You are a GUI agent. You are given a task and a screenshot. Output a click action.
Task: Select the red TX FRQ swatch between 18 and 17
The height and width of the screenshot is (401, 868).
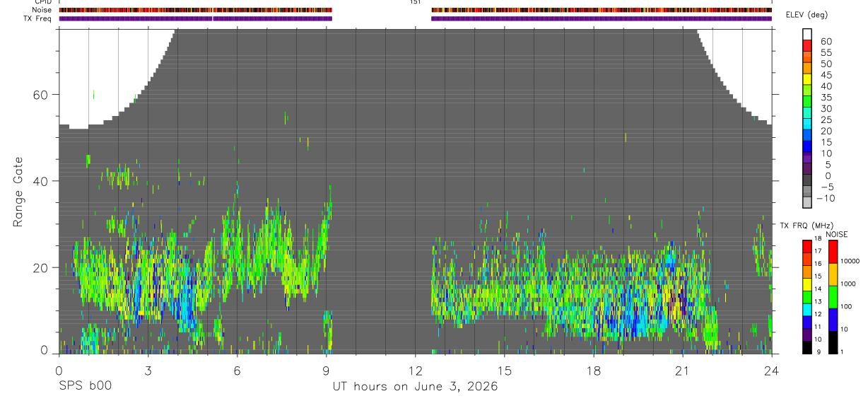pyautogui.click(x=807, y=246)
